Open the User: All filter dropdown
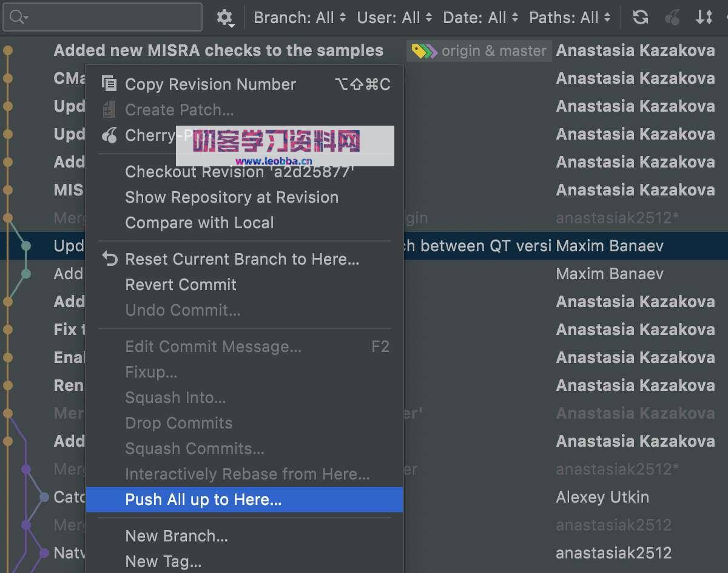The image size is (728, 573). tap(394, 17)
